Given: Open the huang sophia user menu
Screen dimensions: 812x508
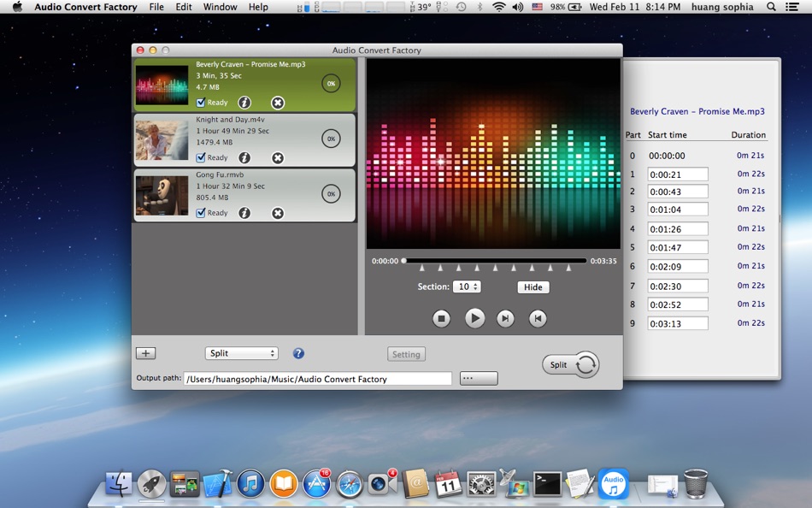Looking at the screenshot, I should (722, 7).
